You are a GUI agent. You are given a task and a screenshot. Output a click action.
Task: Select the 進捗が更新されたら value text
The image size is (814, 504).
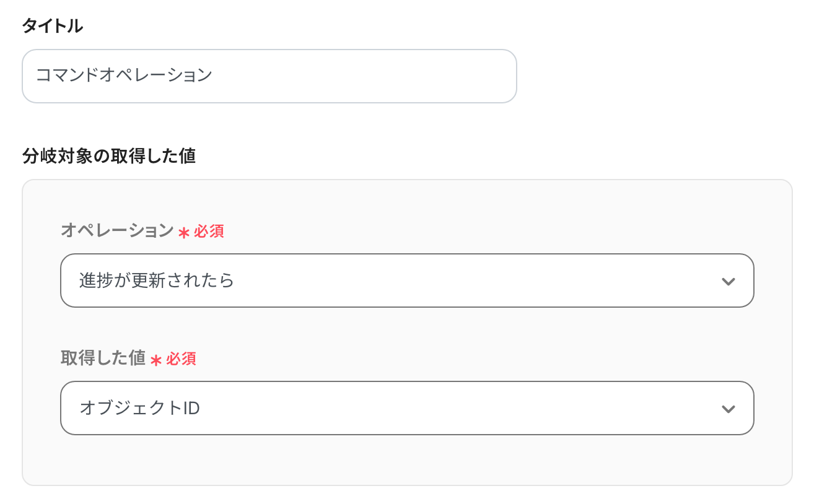pos(157,280)
